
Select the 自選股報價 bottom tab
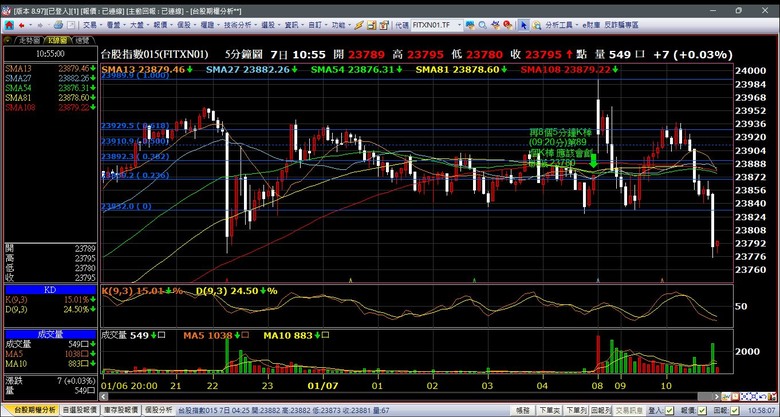[80, 410]
